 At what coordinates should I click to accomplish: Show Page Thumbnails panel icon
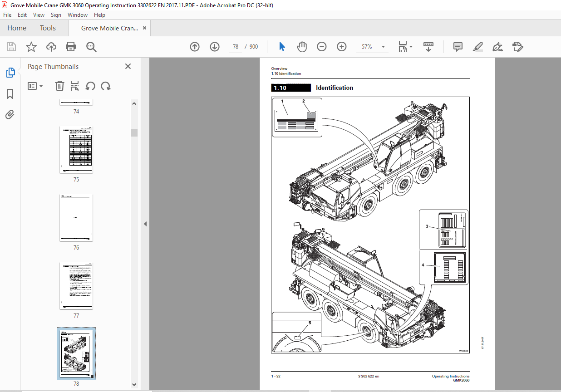click(10, 73)
